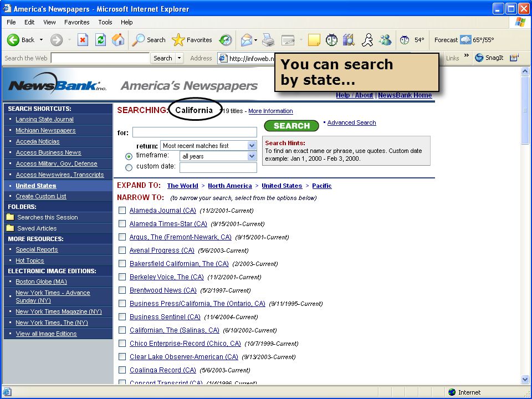The width and height of the screenshot is (532, 399).
Task: Enable the Brentwood News (CA) checkbox
Action: pyautogui.click(x=122, y=290)
